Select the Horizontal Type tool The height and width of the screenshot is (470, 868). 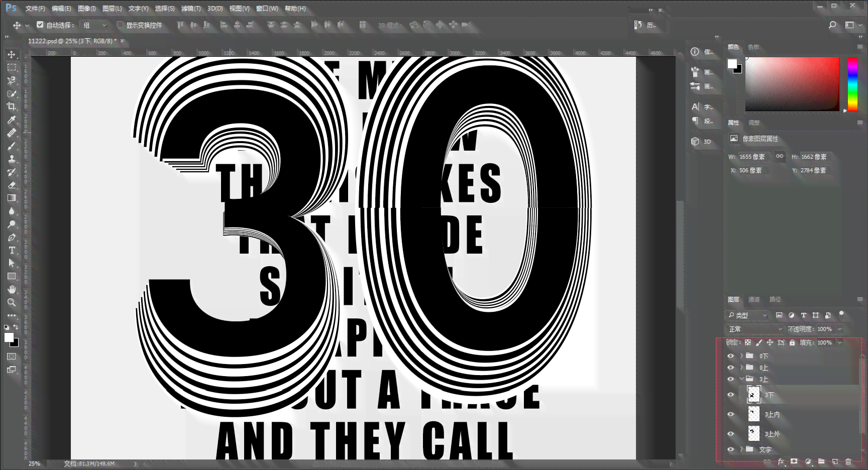[12, 250]
